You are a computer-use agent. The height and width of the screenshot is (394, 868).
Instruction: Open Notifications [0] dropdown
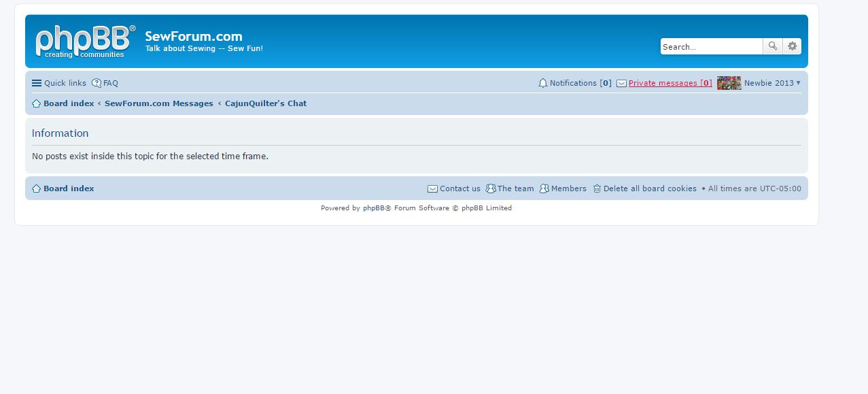pos(580,83)
